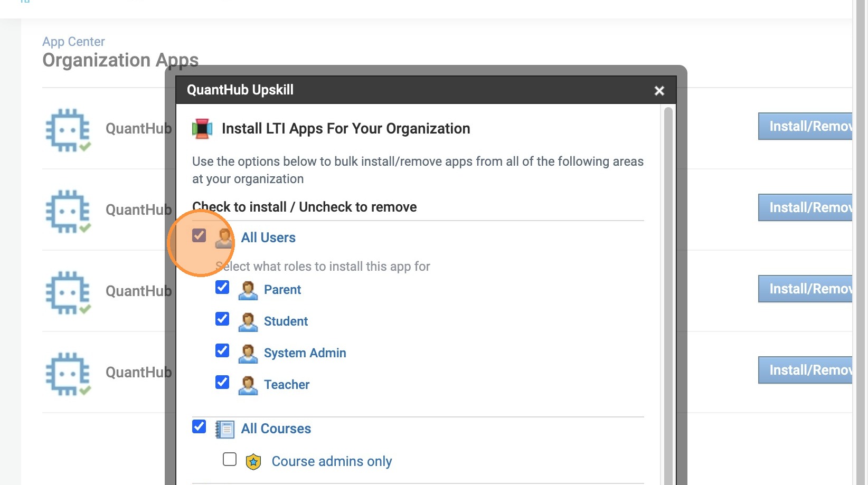Click "Check to install / Uncheck to remove" text
This screenshot has width=868, height=485.
click(305, 207)
